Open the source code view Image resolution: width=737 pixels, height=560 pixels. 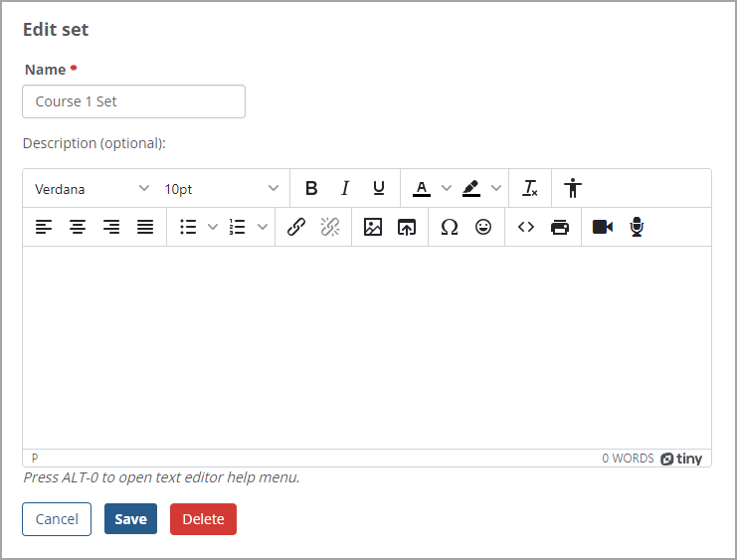(526, 227)
